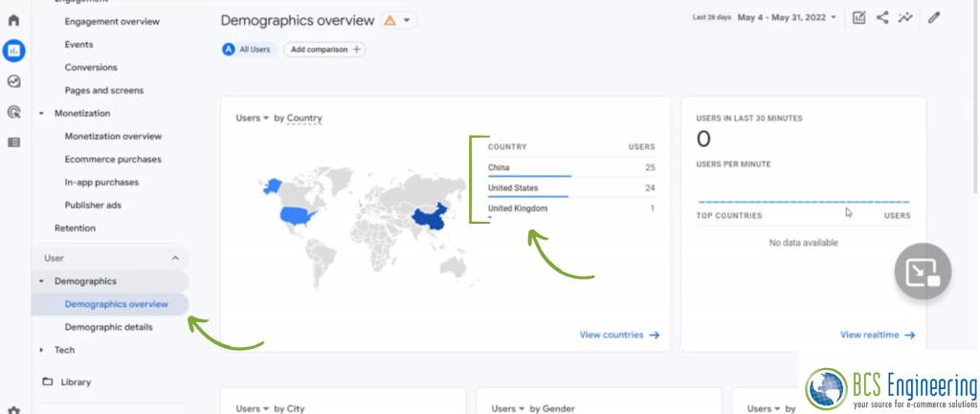Open dropdown arrow next to warning icon
This screenshot has width=980, height=414.
[406, 21]
